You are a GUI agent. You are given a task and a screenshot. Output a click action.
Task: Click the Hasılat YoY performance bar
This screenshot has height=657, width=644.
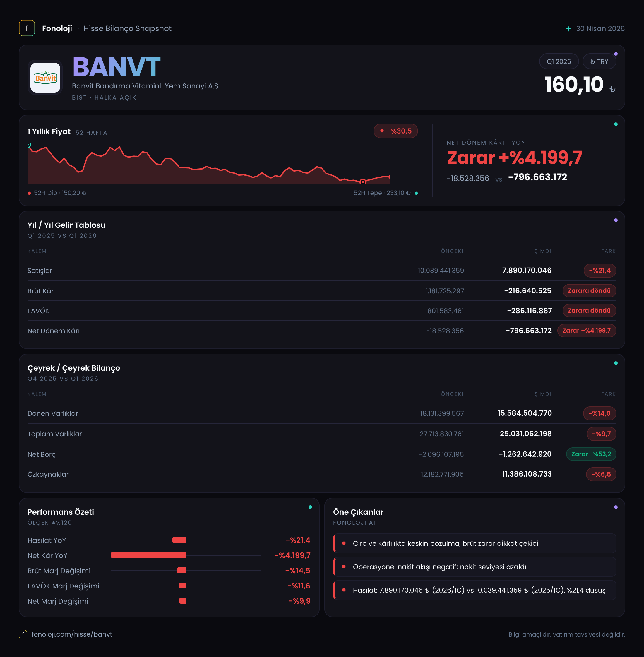[179, 540]
